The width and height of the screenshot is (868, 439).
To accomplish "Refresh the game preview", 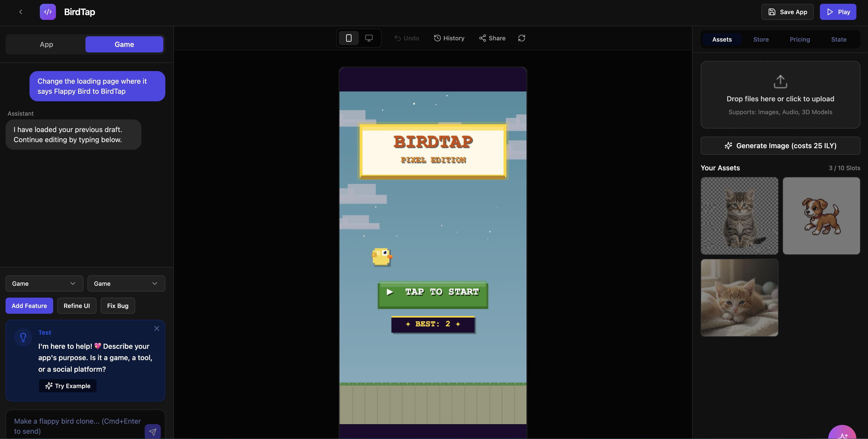I will coord(522,38).
